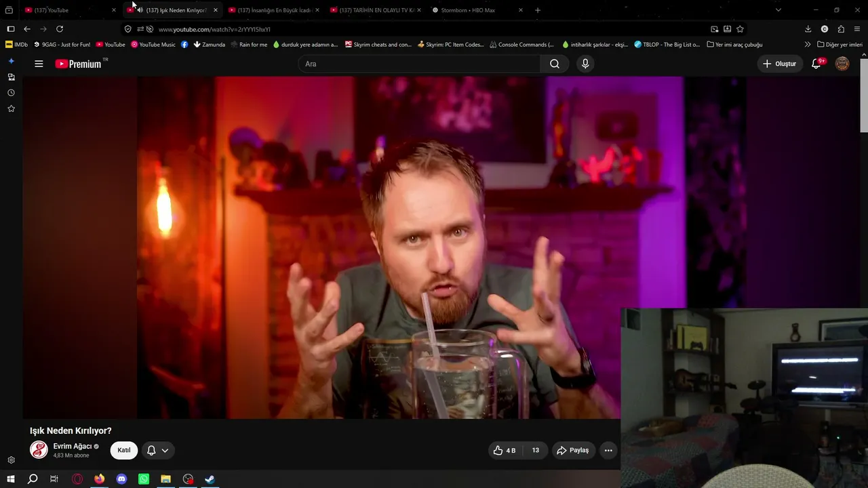Open sidebar settings gear icon
Screen dimensions: 868x488
point(11,460)
